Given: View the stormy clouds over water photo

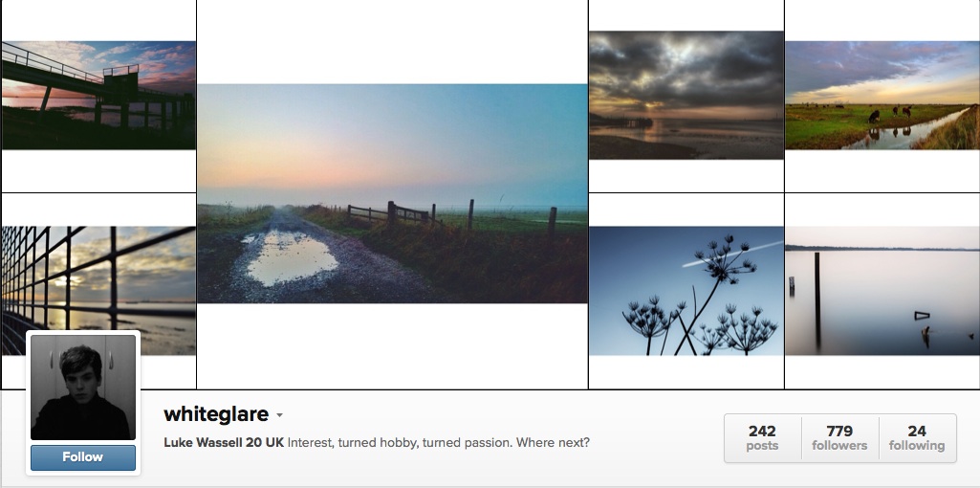Looking at the screenshot, I should point(686,95).
